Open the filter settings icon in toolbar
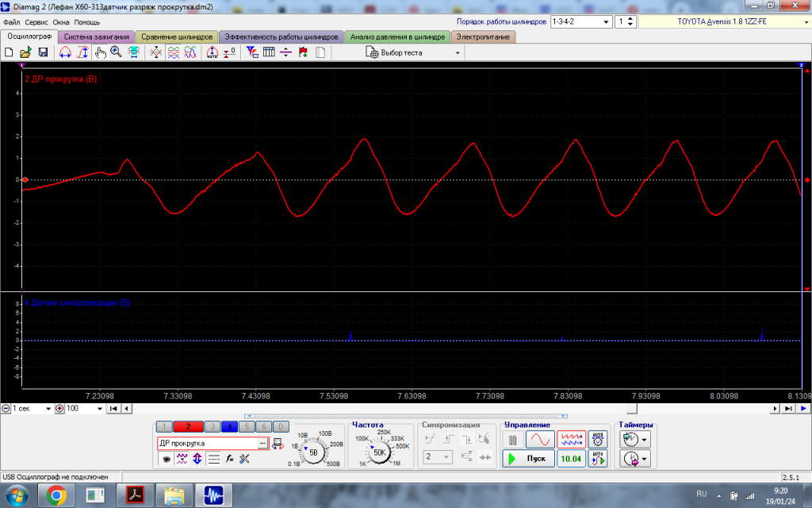 (x=252, y=52)
